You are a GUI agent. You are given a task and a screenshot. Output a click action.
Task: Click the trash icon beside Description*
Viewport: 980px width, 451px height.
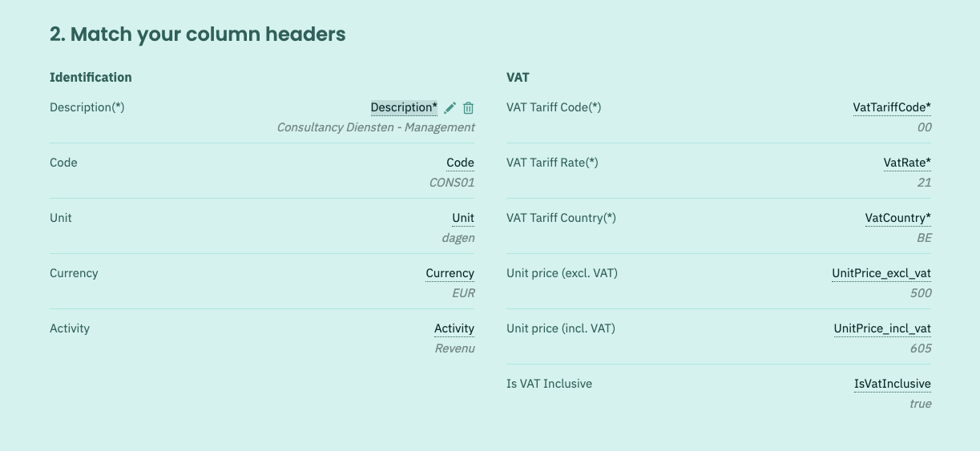coord(469,108)
